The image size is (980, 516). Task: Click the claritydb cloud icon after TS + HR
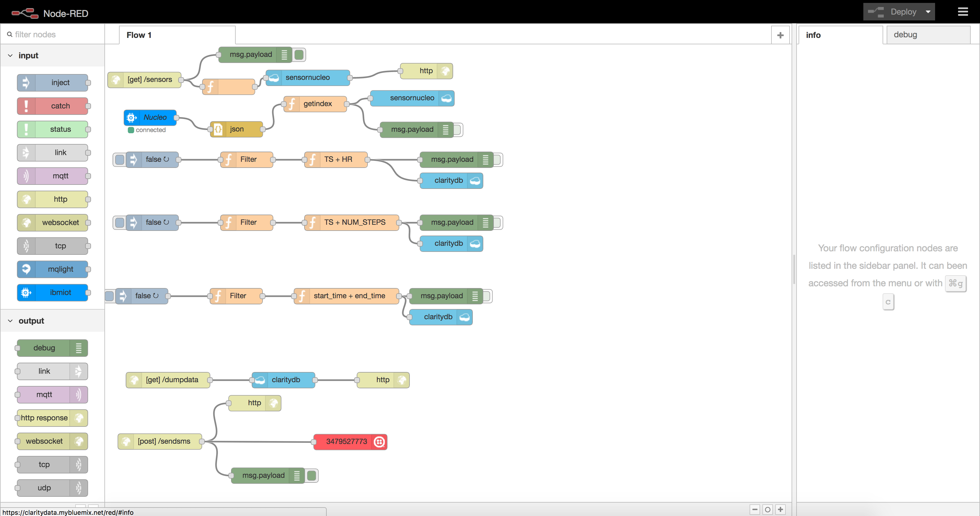pos(475,181)
